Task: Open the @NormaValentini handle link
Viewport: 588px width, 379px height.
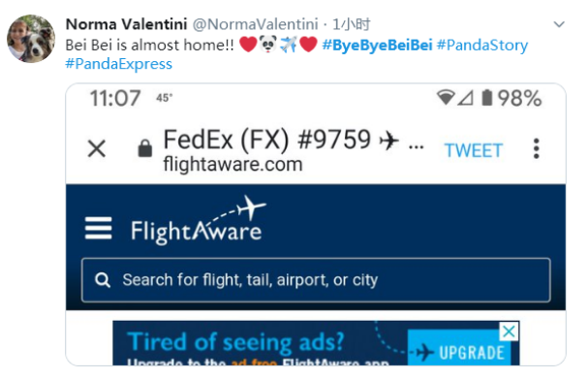Action: coord(256,24)
